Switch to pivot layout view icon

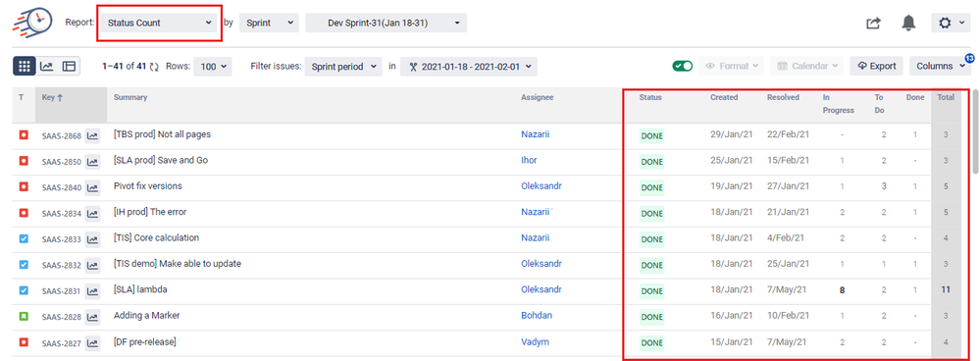click(x=69, y=66)
